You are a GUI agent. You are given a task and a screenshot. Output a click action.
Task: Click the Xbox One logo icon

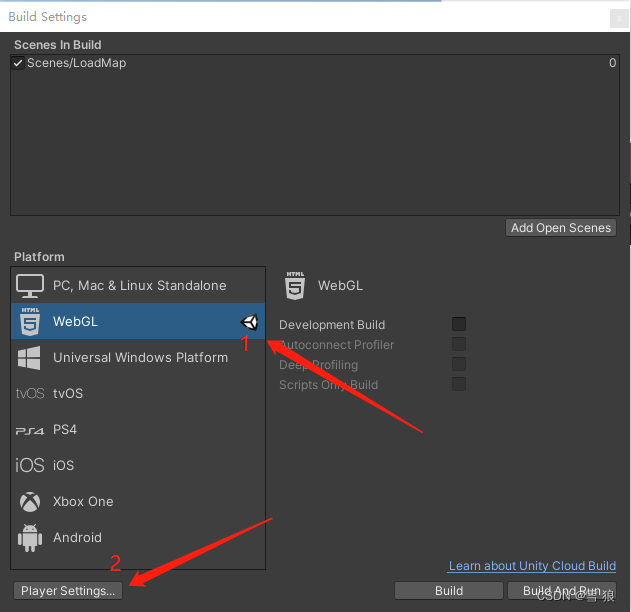(x=30, y=502)
